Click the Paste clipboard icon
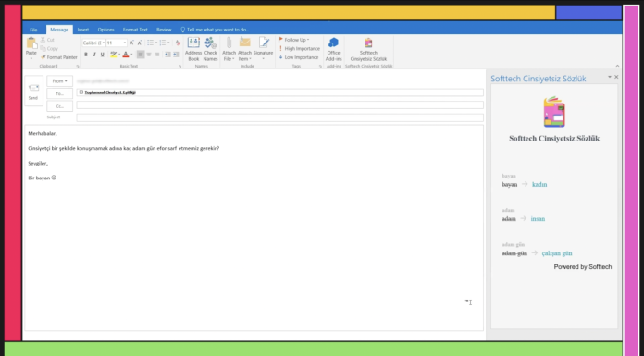This screenshot has width=644, height=356. (31, 43)
